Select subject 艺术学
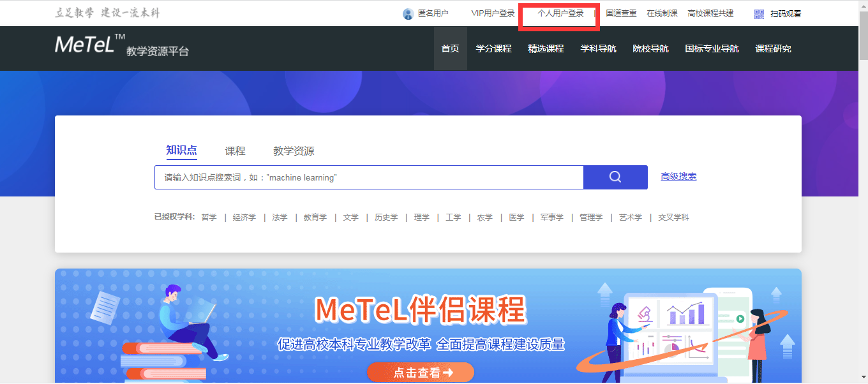The image size is (868, 384). 631,218
